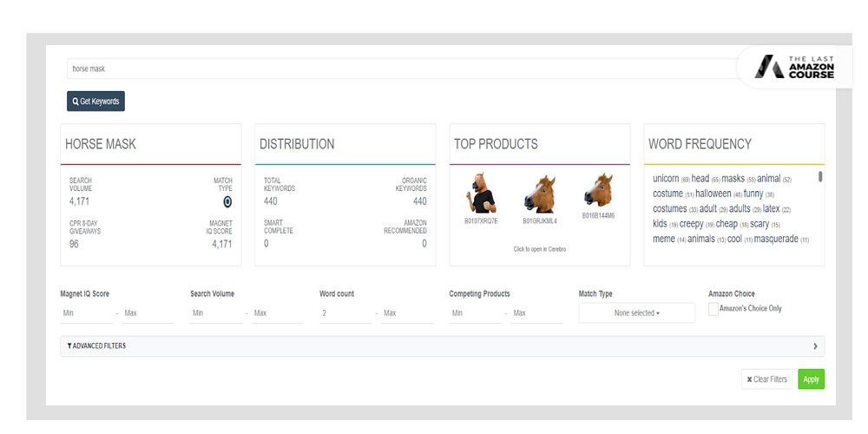Click the Clear Filters button
868x434 pixels.
(766, 379)
